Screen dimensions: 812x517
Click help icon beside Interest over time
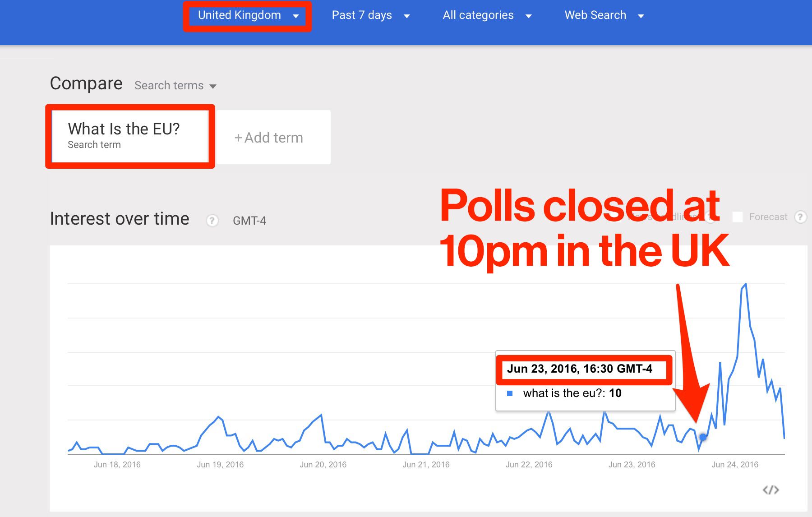pos(212,221)
